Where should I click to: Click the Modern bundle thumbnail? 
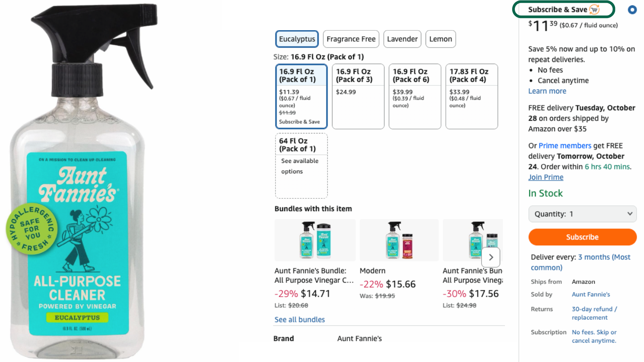[x=399, y=240]
